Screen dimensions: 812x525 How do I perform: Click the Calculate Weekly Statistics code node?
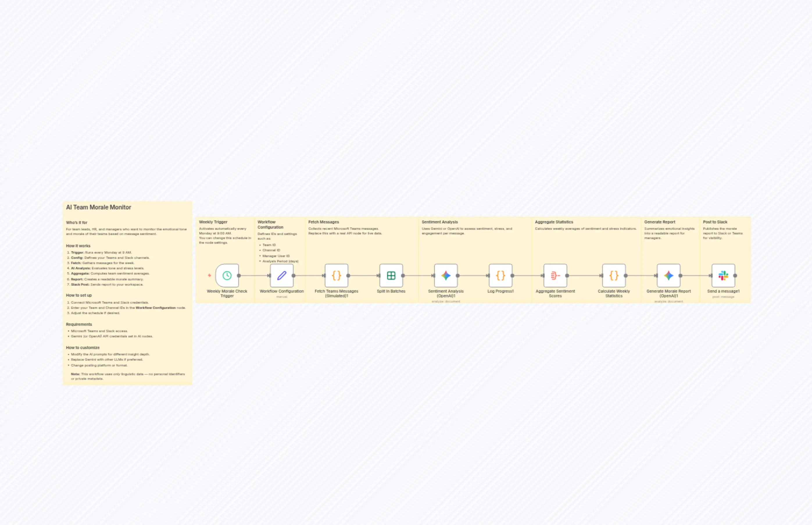tap(614, 275)
